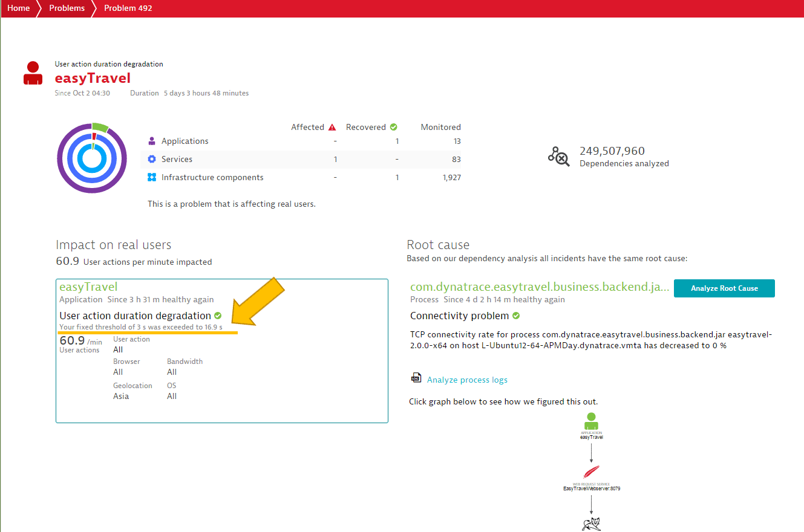The height and width of the screenshot is (532, 804).
Task: Click EasyTravelWebserver:8079 feather node
Action: [x=591, y=473]
